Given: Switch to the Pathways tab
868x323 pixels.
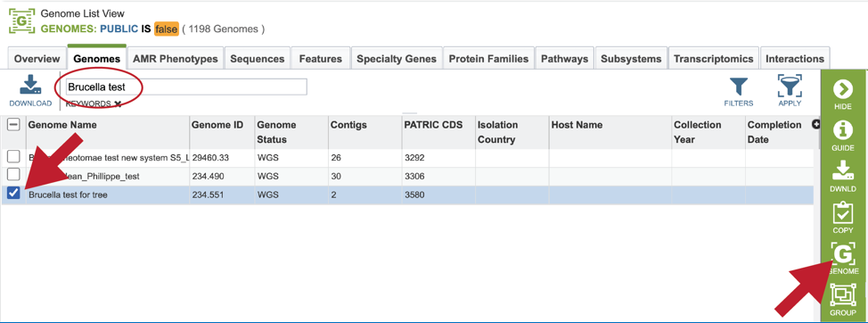Looking at the screenshot, I should (565, 59).
